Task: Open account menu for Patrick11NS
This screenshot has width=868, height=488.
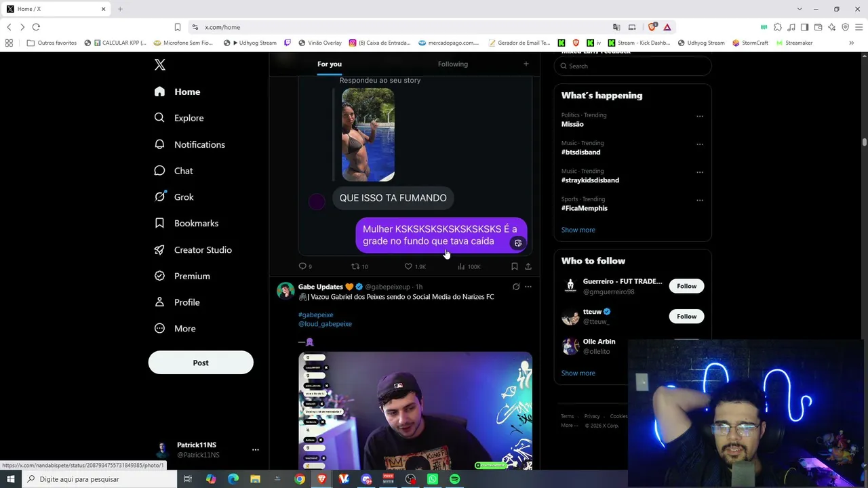Action: pos(255,449)
